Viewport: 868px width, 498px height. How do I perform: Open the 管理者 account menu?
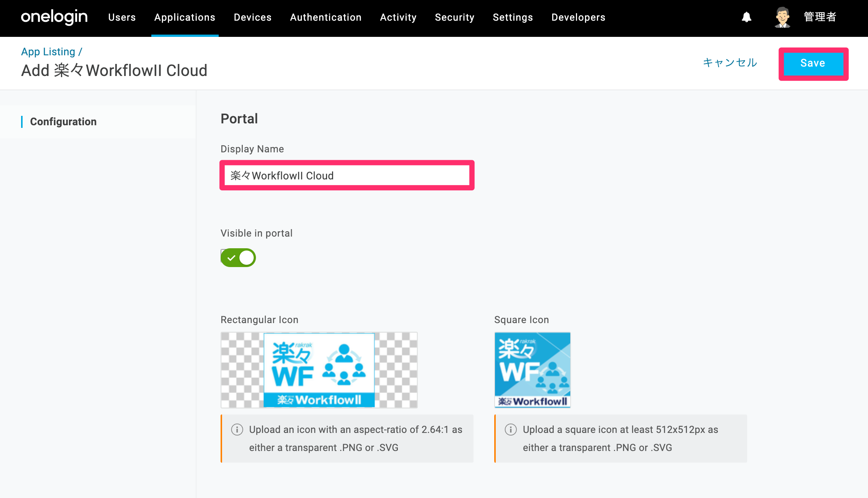820,17
